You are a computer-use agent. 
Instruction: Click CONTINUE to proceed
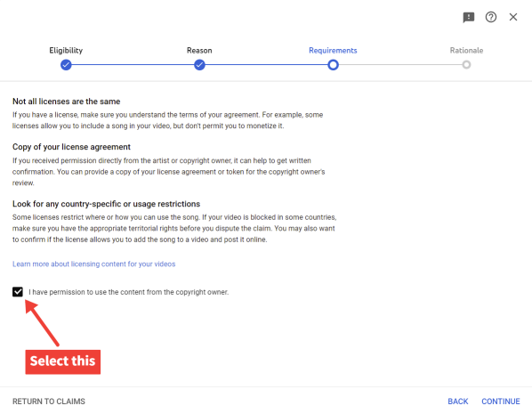(x=501, y=402)
